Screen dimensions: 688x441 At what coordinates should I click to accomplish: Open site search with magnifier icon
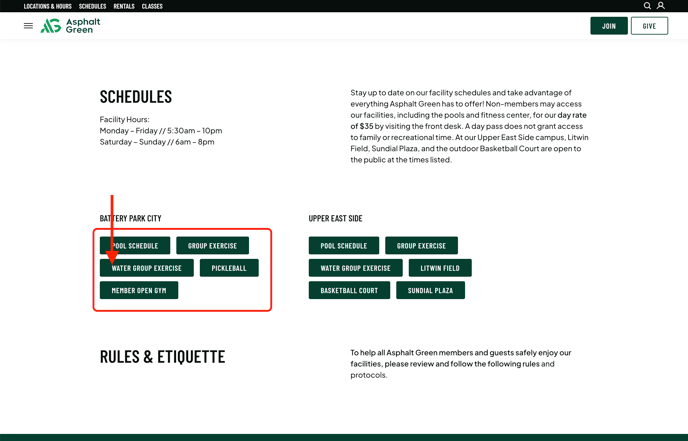click(x=647, y=6)
